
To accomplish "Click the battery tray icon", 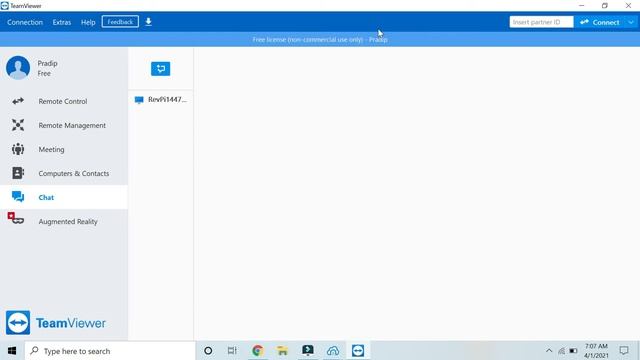I will coord(573,351).
